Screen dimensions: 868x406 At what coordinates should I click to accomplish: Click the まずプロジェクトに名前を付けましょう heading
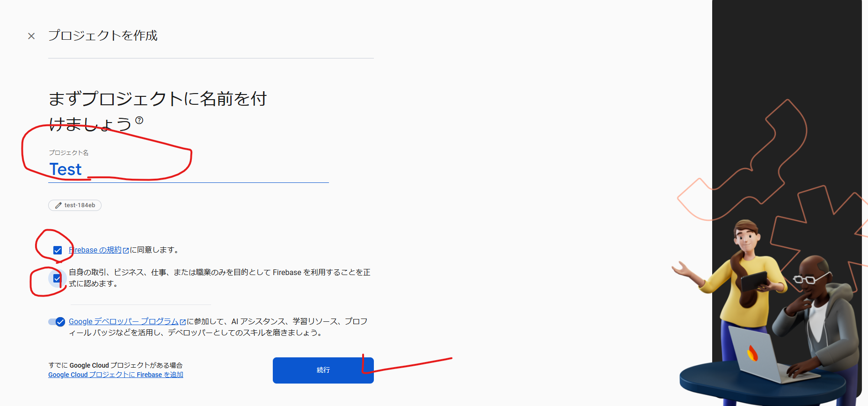click(x=158, y=111)
